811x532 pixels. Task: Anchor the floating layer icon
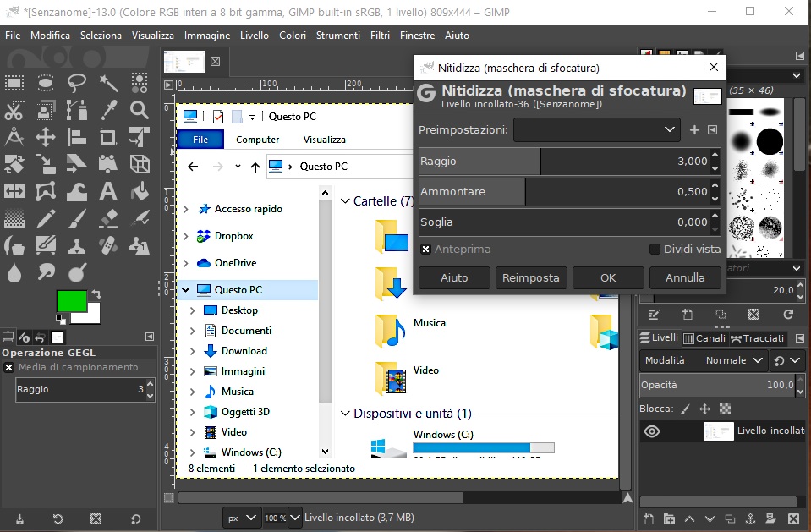tap(750, 518)
